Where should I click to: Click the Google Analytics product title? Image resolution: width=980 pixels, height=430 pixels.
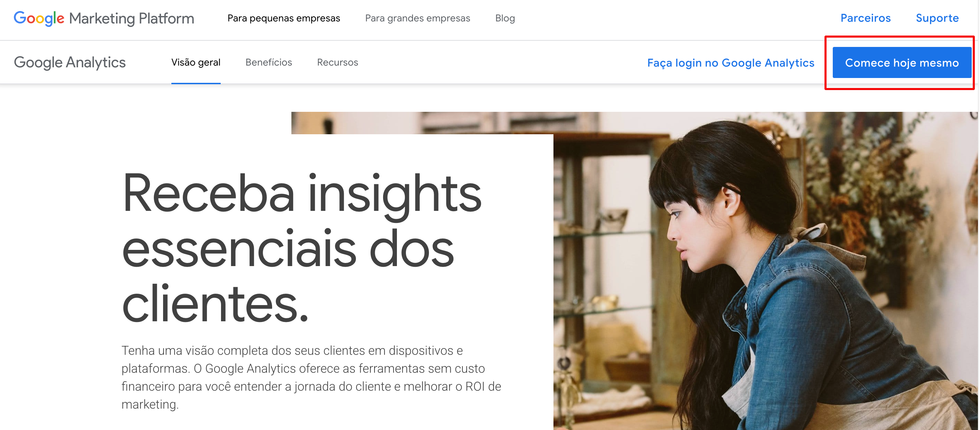click(70, 62)
